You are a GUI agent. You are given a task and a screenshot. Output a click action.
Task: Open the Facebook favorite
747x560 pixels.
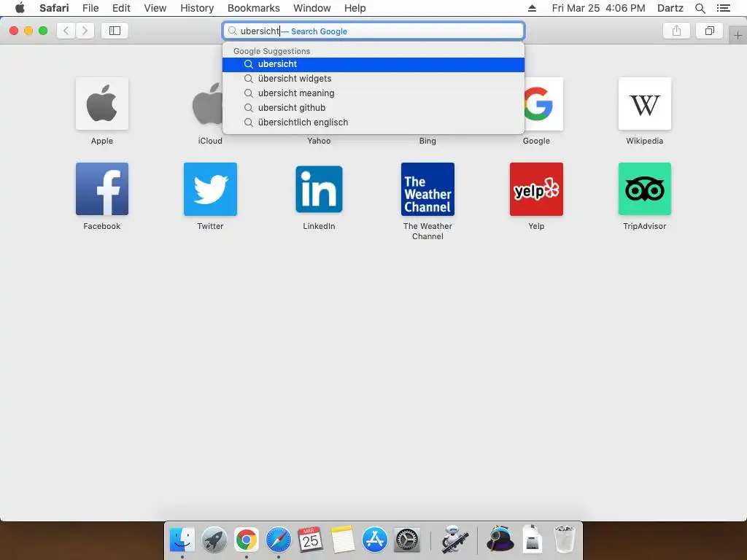point(102,189)
